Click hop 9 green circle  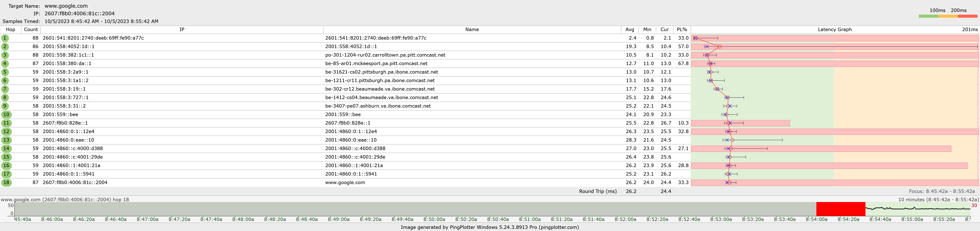pos(5,106)
